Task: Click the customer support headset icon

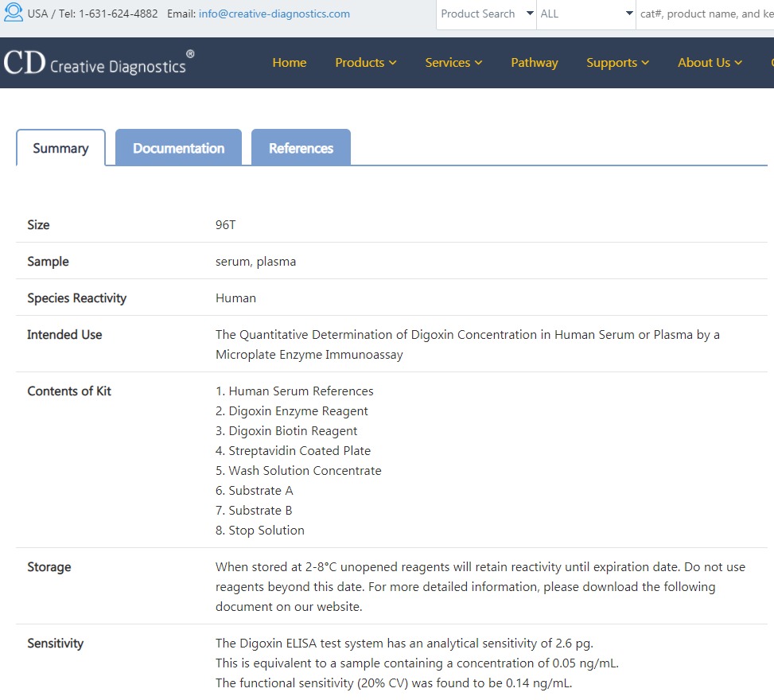Action: click(14, 14)
